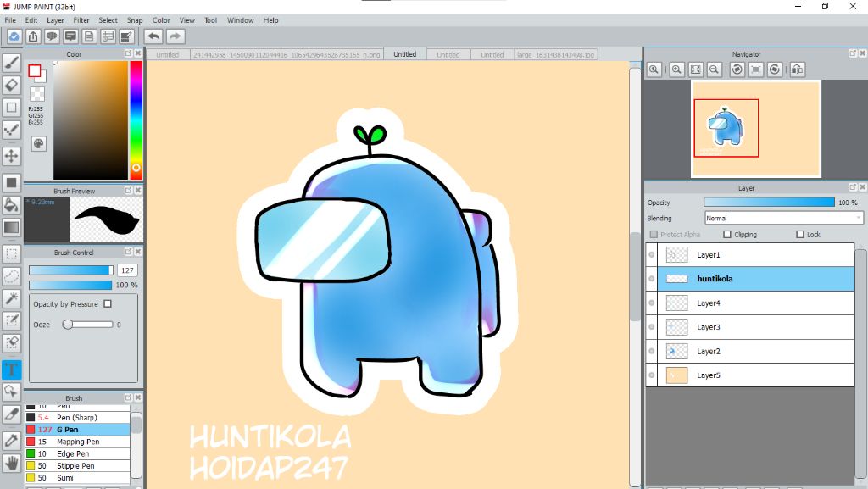Click the export/share toolbar icon
The width and height of the screenshot is (868, 489).
click(33, 36)
